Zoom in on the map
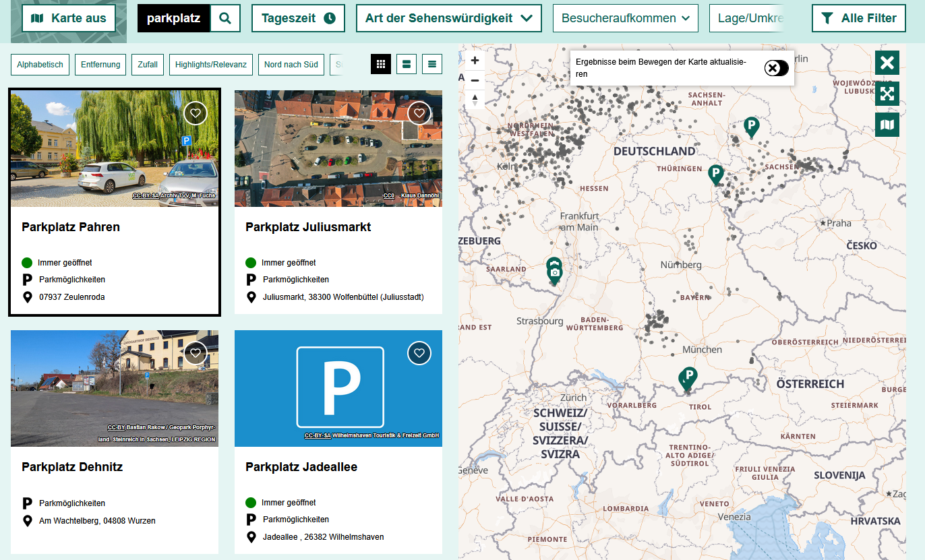The width and height of the screenshot is (925, 560). click(x=475, y=61)
